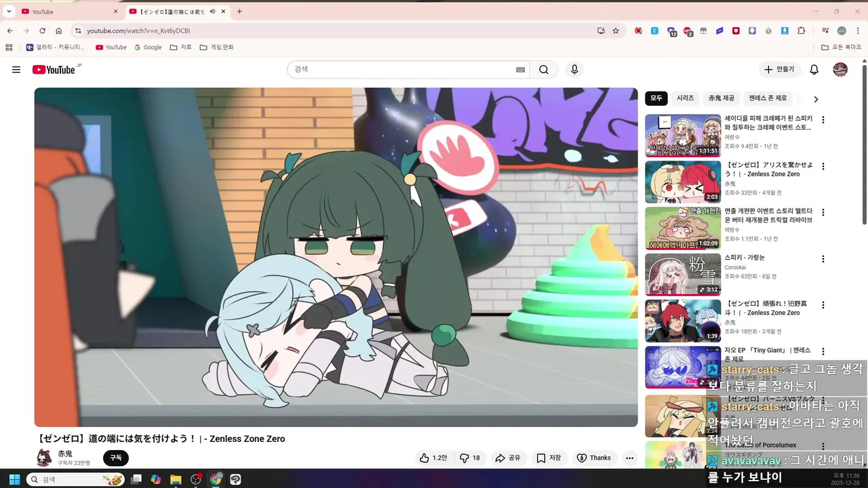Open 赤鬼 channel avatar
Screen dimensions: 868x488
[44, 458]
